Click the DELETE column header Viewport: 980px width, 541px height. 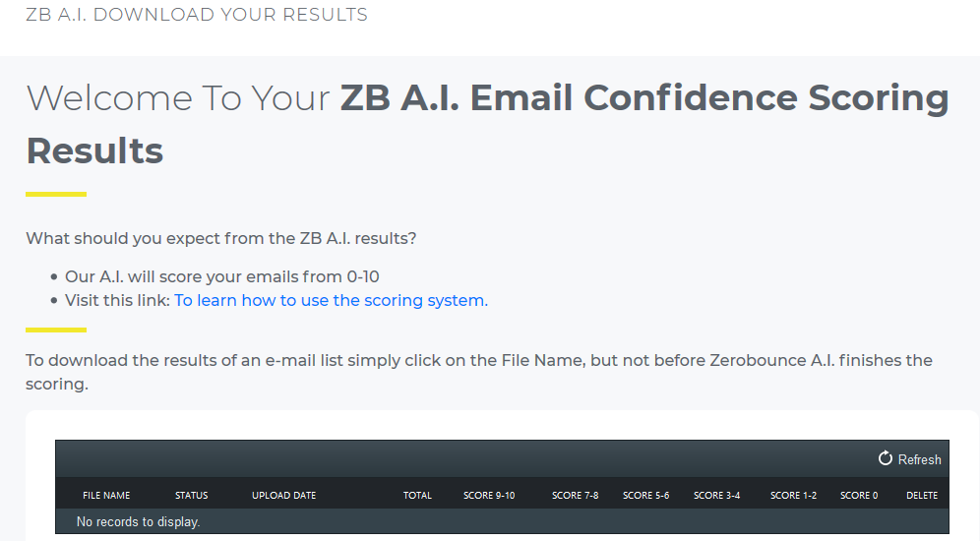pos(922,496)
